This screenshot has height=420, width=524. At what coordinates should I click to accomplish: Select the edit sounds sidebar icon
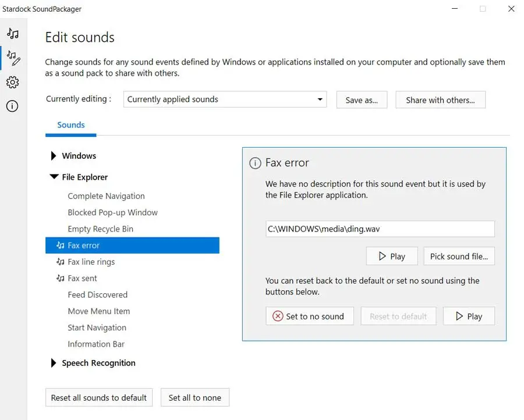(x=13, y=57)
